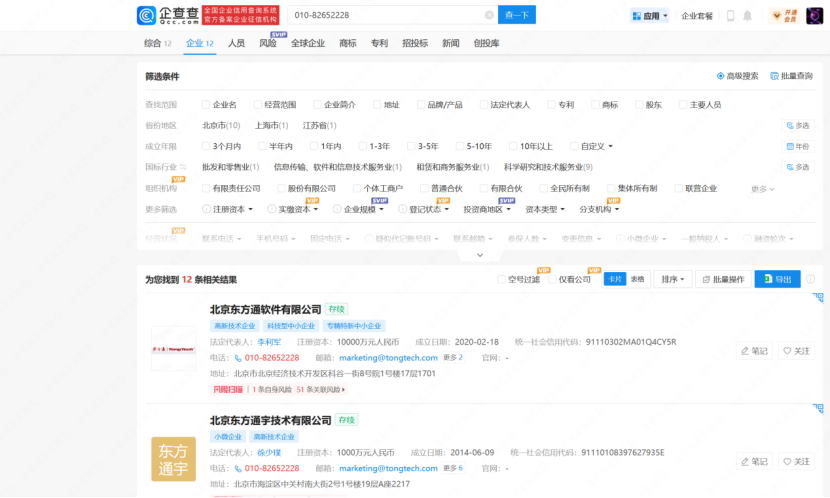
Task: Click the 关注 heart icon for 北京东方通宇技术有限公司
Action: pos(787,461)
